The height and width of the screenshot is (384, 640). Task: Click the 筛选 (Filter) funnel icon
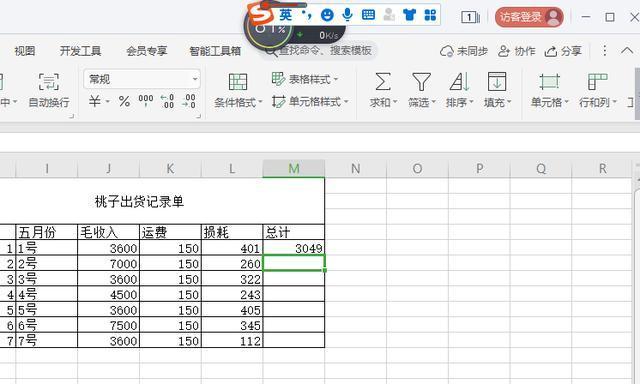coord(421,82)
